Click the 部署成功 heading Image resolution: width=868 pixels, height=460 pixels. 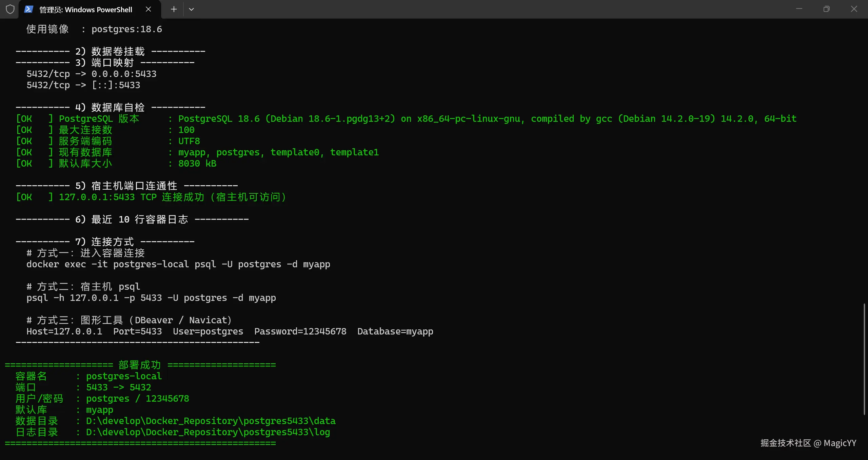pyautogui.click(x=140, y=365)
